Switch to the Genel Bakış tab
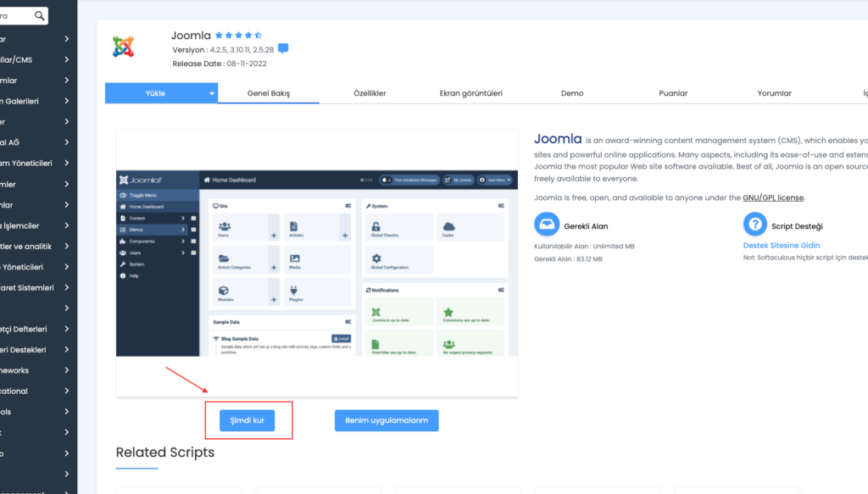868x494 pixels. point(269,93)
